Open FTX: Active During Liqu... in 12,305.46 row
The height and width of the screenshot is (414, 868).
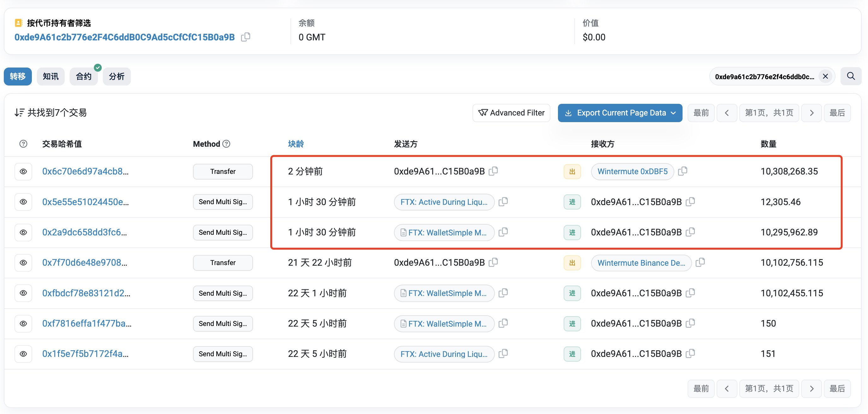(444, 202)
